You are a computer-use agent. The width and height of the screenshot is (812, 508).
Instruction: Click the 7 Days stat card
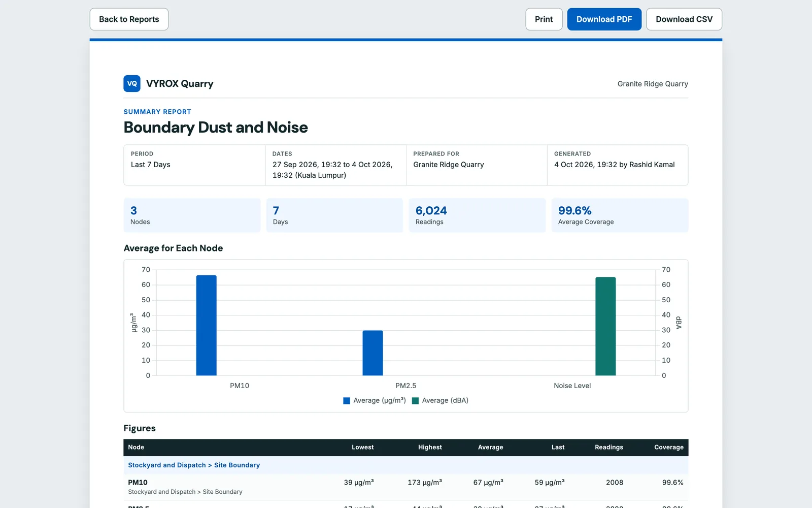[x=334, y=215]
